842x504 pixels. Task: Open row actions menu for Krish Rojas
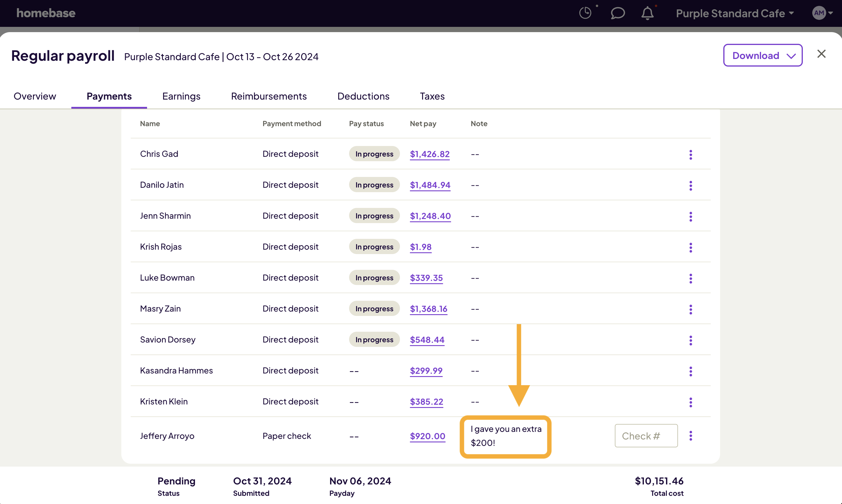[x=691, y=248]
